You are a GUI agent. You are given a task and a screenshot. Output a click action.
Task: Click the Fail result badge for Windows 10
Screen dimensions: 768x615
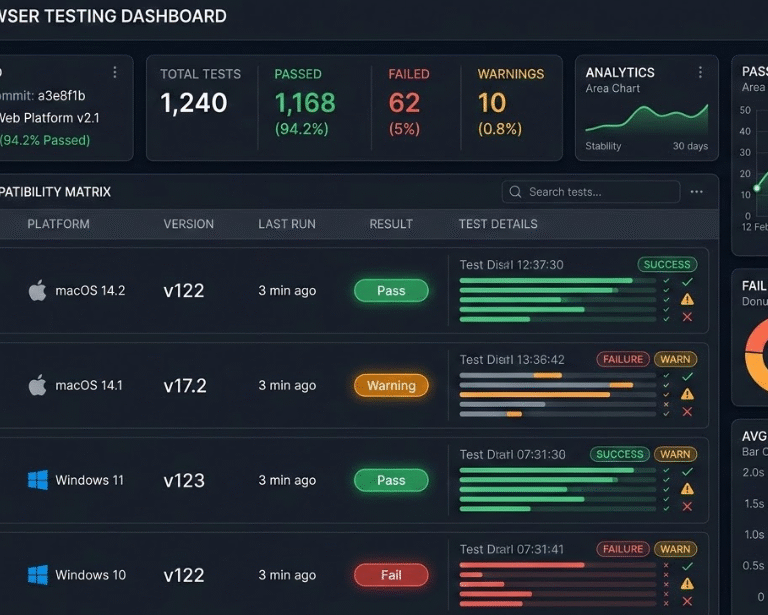click(x=391, y=575)
